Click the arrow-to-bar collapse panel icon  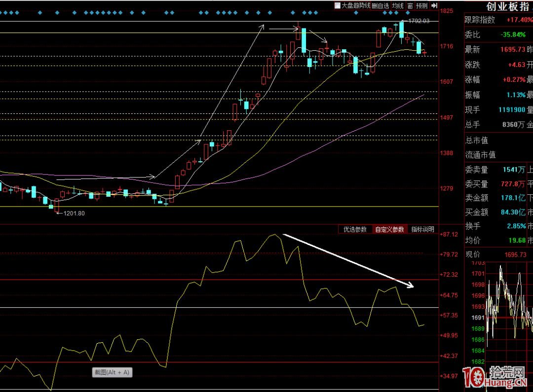pyautogui.click(x=434, y=6)
